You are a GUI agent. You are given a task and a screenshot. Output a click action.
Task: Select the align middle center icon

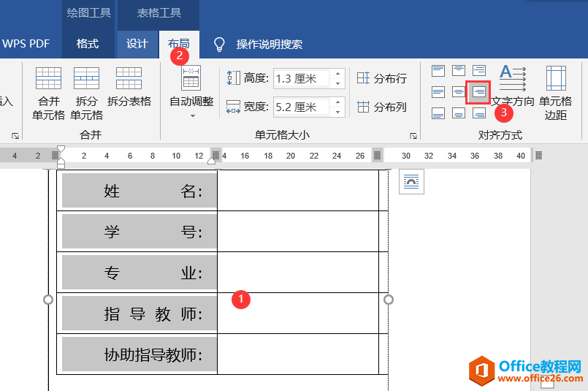pyautogui.click(x=458, y=92)
